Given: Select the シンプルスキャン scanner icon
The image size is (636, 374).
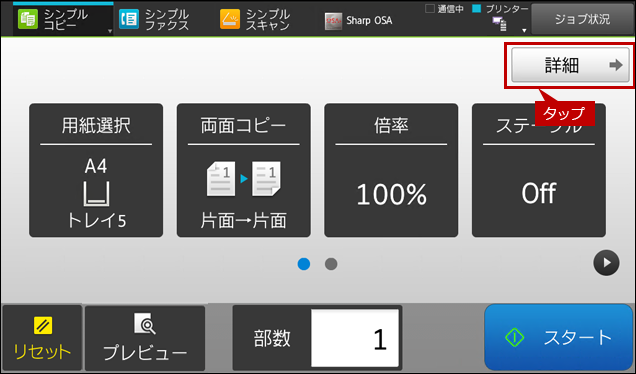Looking at the screenshot, I should click(230, 19).
